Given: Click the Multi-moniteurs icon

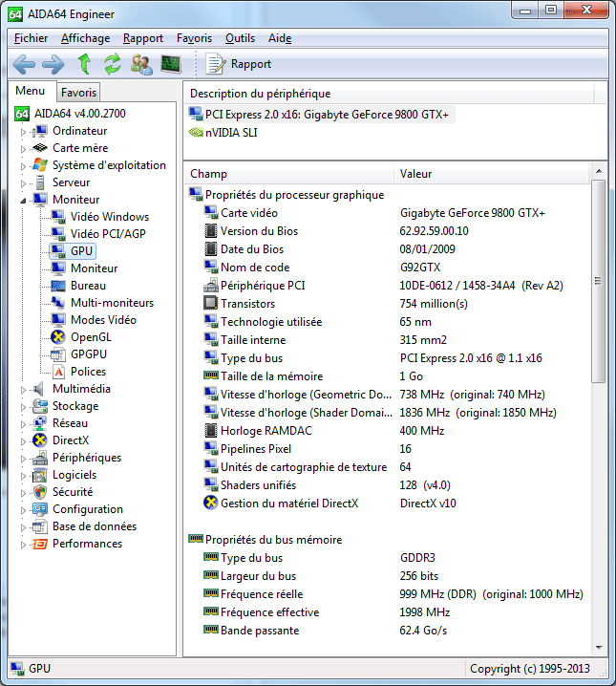Looking at the screenshot, I should point(58,303).
